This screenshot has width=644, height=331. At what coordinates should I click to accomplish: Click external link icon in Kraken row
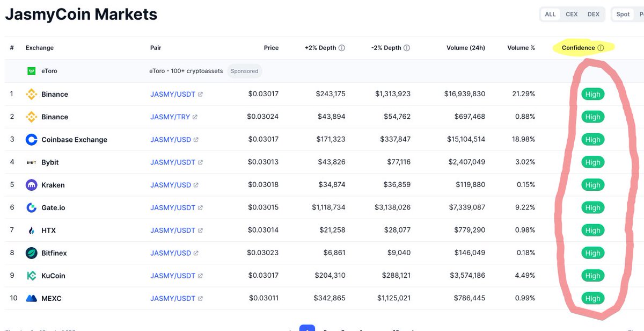click(196, 185)
